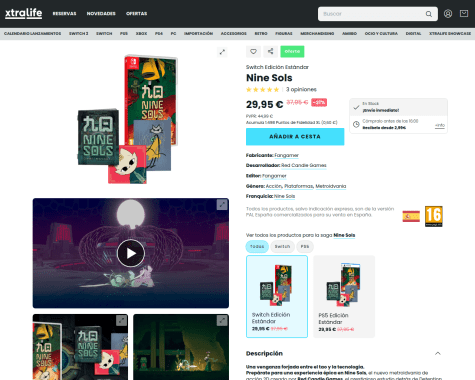Open the Novedades menu
The image size is (475, 380).
pyautogui.click(x=101, y=14)
